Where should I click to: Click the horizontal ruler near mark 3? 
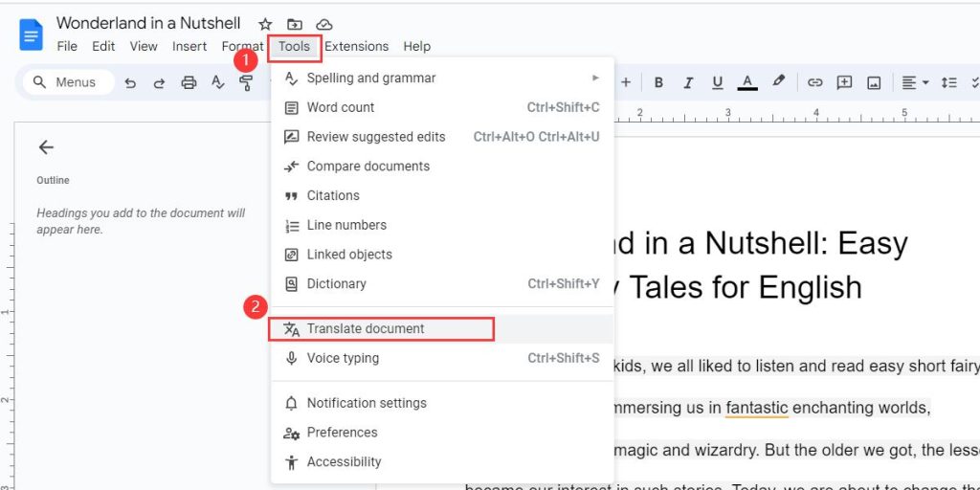tap(728, 115)
